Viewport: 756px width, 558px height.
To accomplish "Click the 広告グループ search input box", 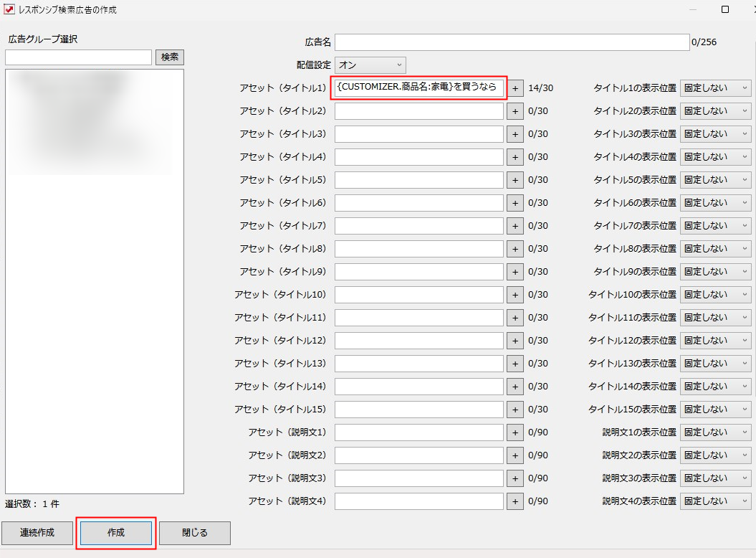I will pos(78,57).
